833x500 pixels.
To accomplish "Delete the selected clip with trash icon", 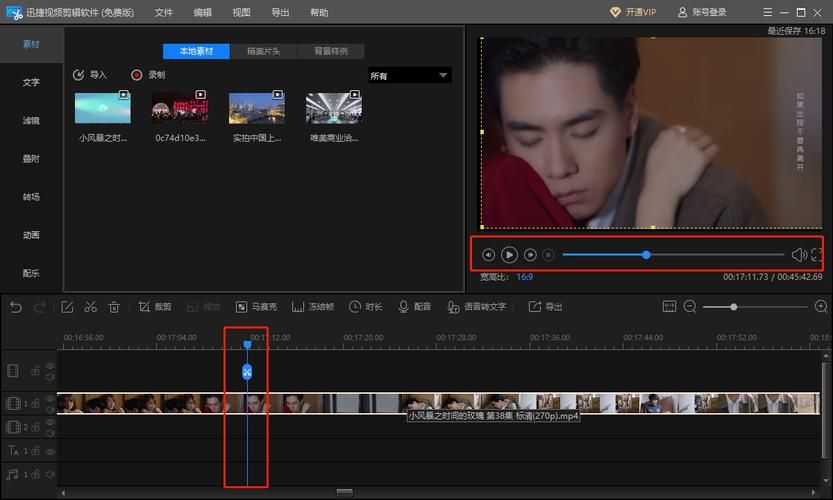I will tap(114, 307).
